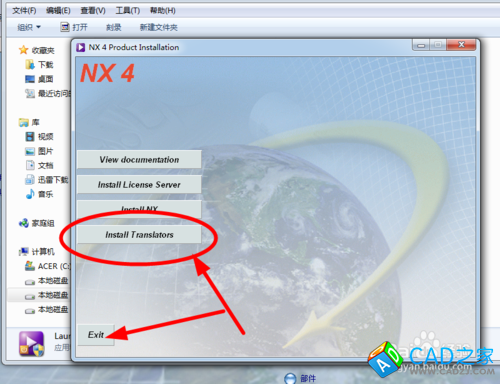
Task: Click the View documentation button
Action: coord(139,159)
